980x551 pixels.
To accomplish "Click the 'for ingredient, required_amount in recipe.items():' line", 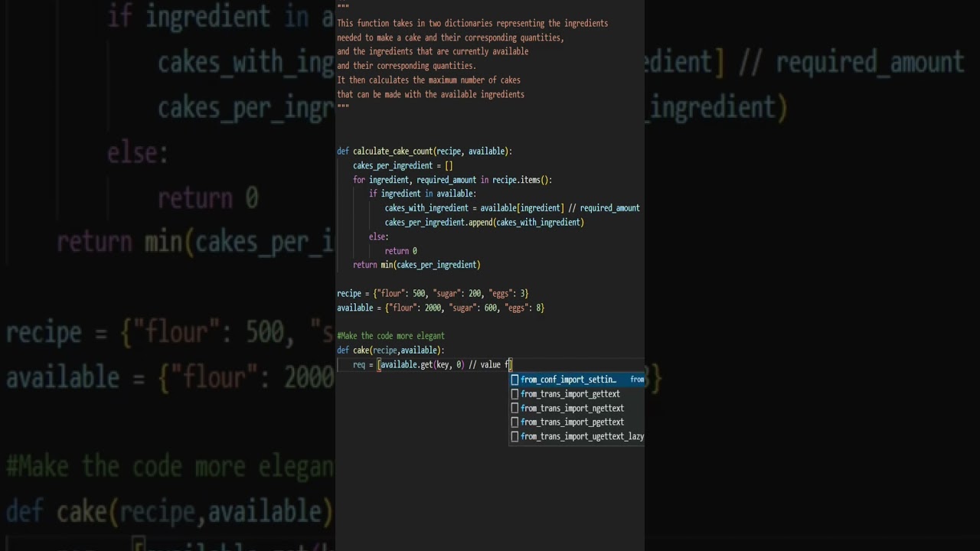I will pyautogui.click(x=452, y=180).
